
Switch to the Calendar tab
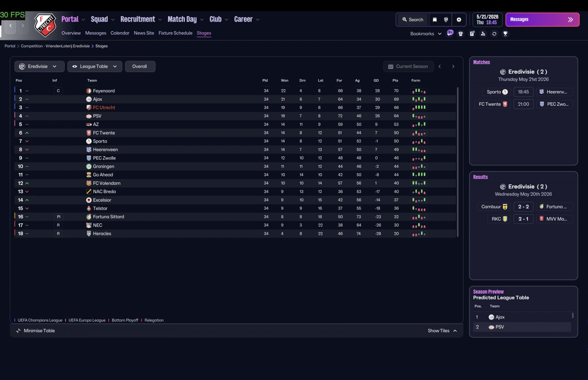120,33
